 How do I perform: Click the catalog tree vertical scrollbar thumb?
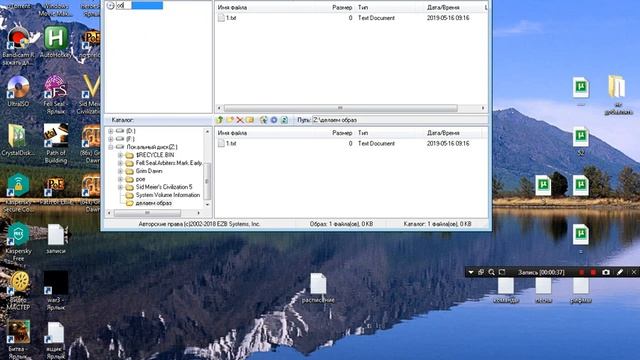coord(207,181)
